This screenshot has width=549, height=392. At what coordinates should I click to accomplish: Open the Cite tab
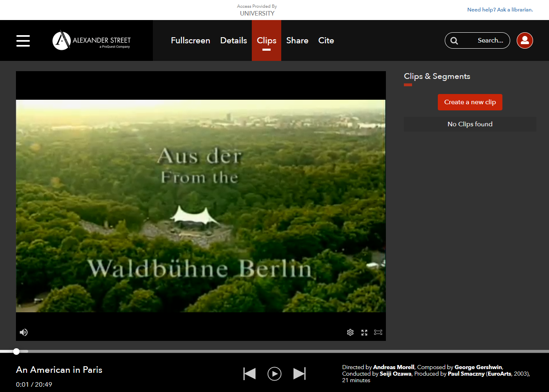[326, 40]
